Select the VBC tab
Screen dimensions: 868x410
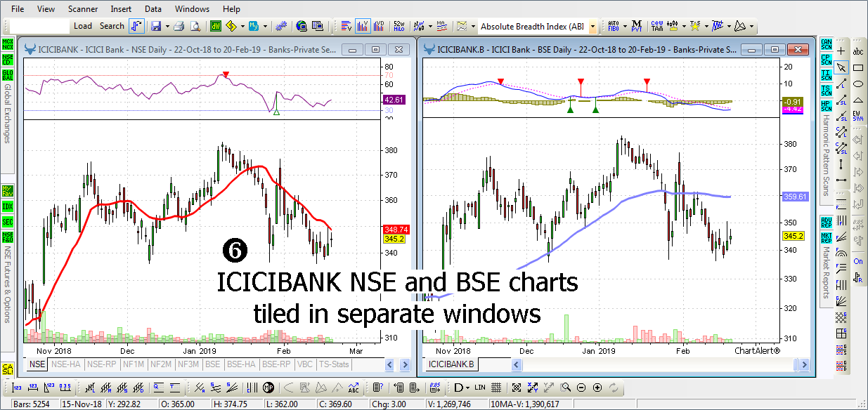[305, 364]
